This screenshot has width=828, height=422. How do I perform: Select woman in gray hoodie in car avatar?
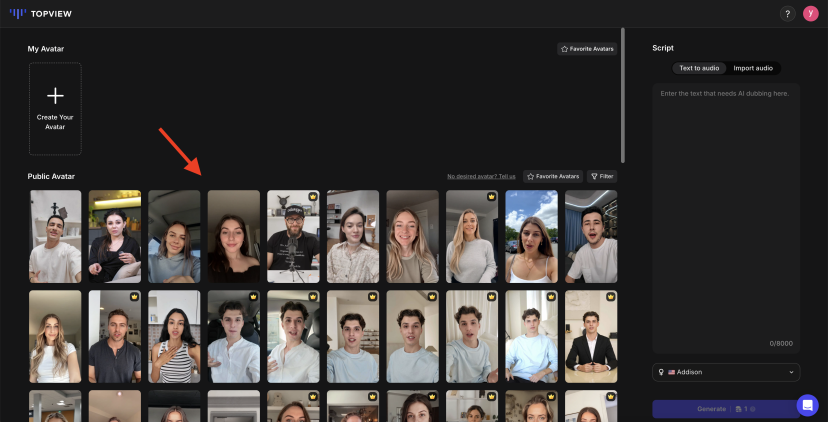174,237
